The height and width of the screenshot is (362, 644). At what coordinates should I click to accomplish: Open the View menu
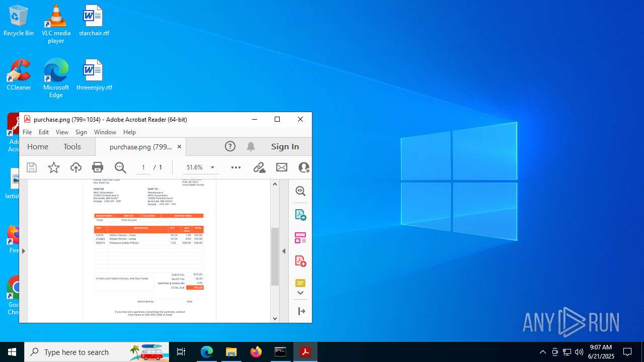[x=62, y=132]
